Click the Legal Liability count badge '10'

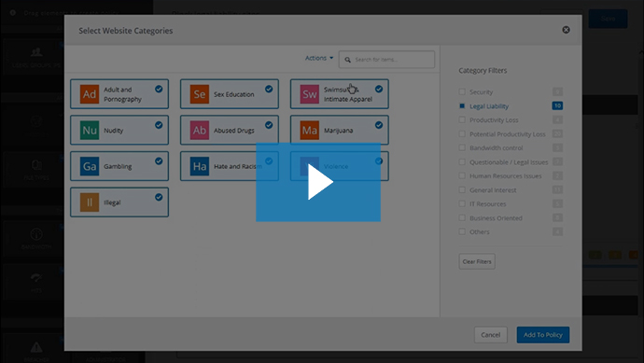[x=557, y=106]
